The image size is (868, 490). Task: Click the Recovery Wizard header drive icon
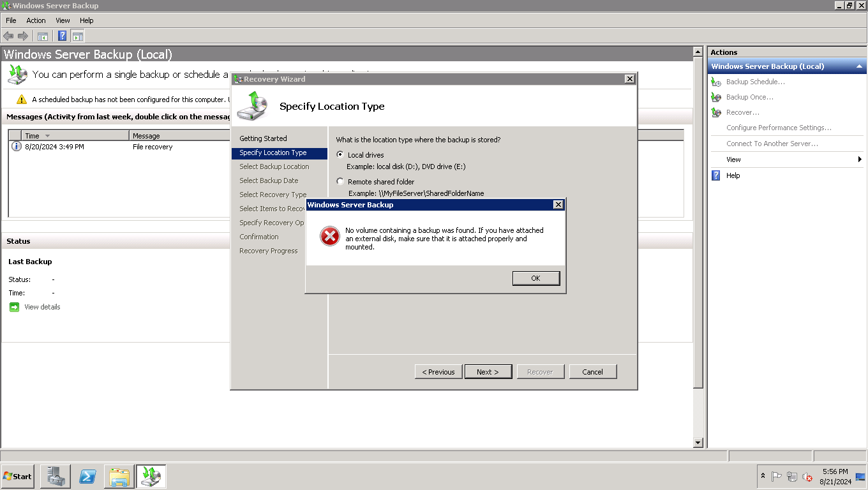[x=252, y=106]
